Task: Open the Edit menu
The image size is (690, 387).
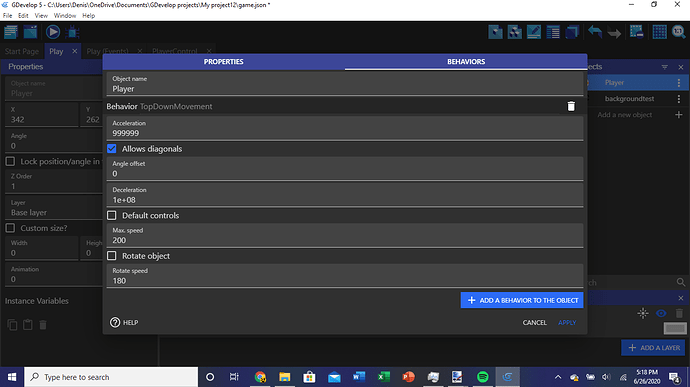Action: (x=23, y=15)
